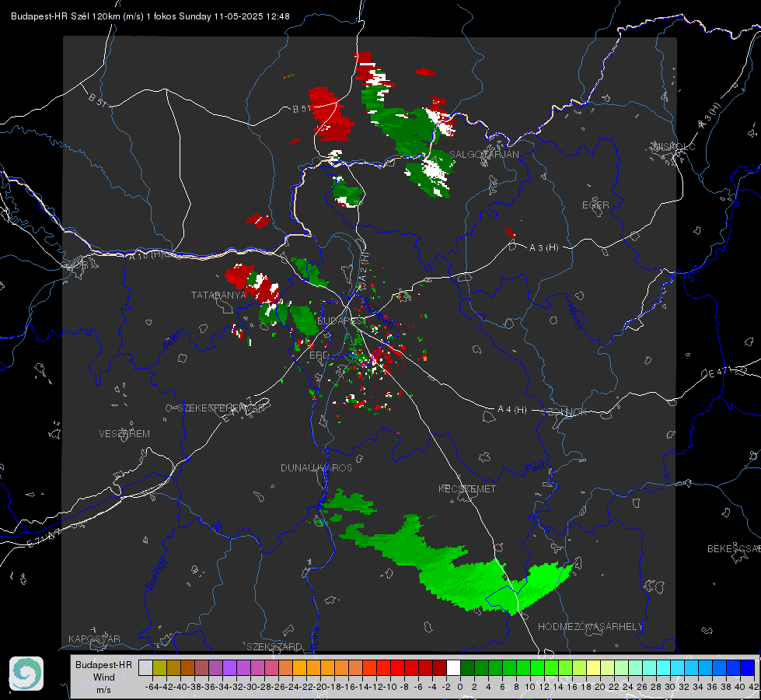
Task: Select the DUNAUJVAROS label
Action: click(x=316, y=467)
